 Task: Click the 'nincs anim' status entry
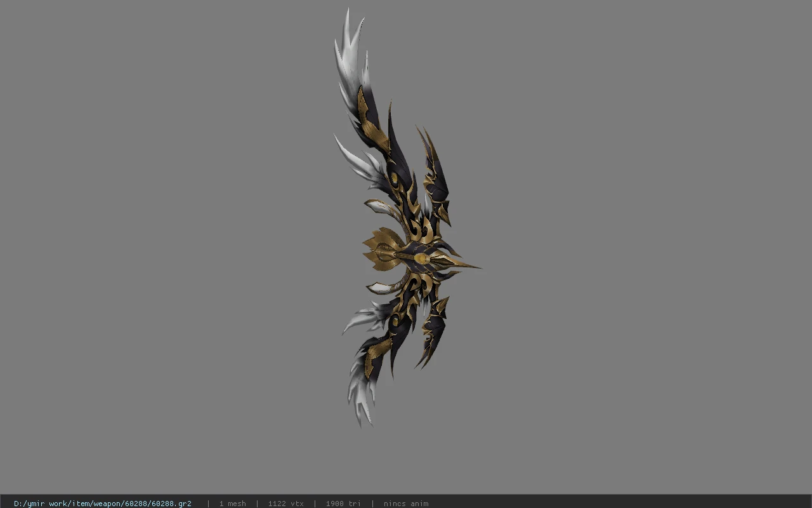406,504
